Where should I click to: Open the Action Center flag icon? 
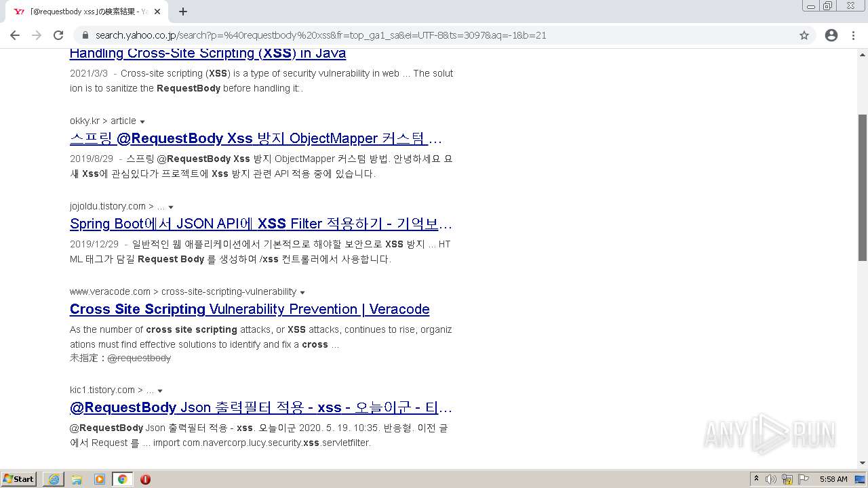coord(804,479)
